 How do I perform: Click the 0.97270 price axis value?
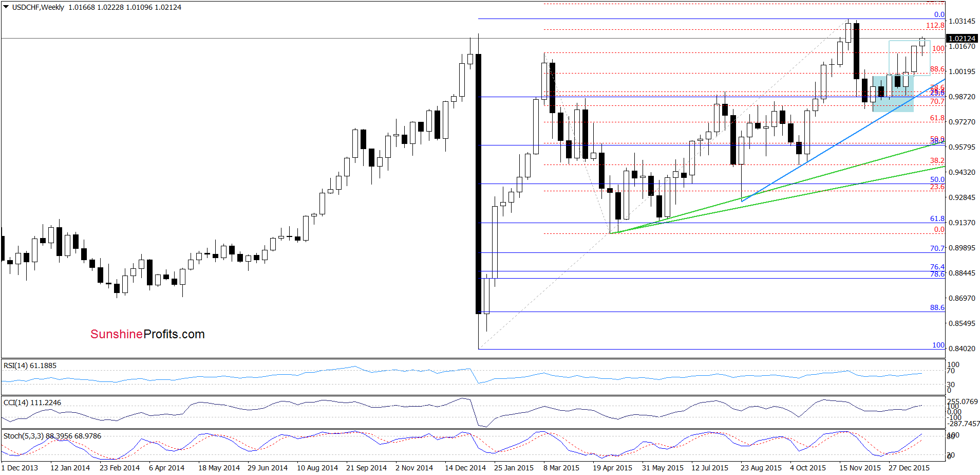[x=962, y=122]
